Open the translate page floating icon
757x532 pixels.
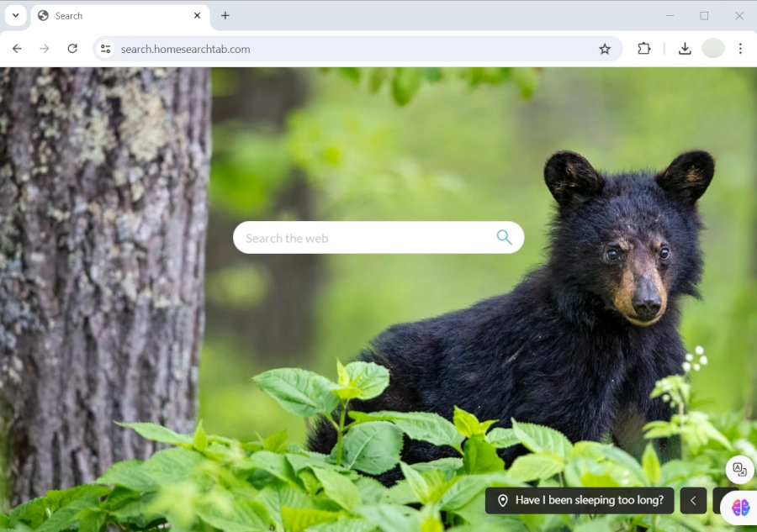tap(739, 469)
